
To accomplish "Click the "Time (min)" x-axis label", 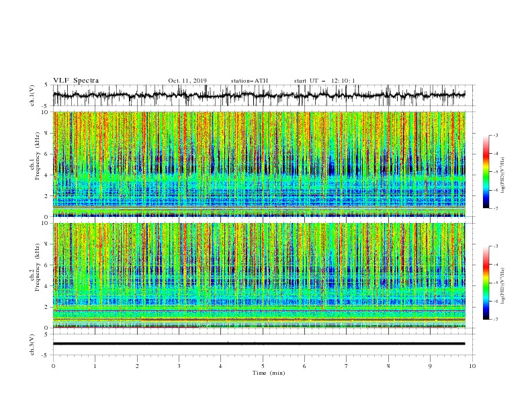I will [x=269, y=373].
